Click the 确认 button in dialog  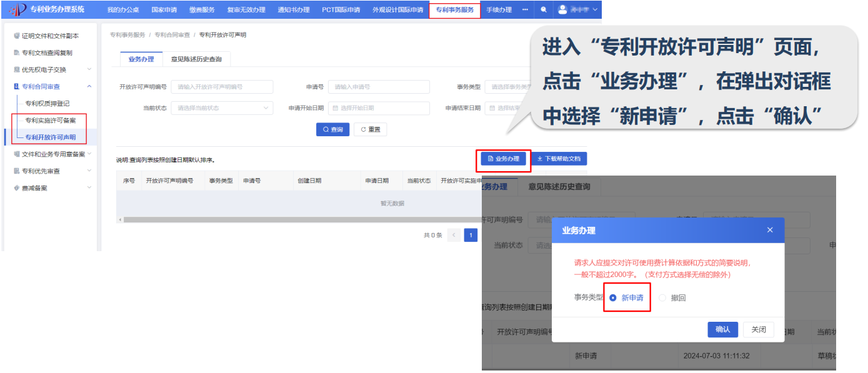click(722, 330)
